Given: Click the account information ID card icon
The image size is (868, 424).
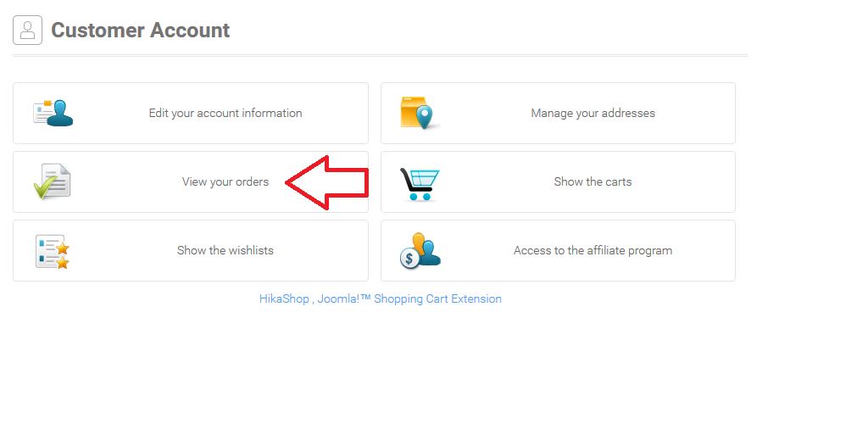Looking at the screenshot, I should click(x=53, y=113).
